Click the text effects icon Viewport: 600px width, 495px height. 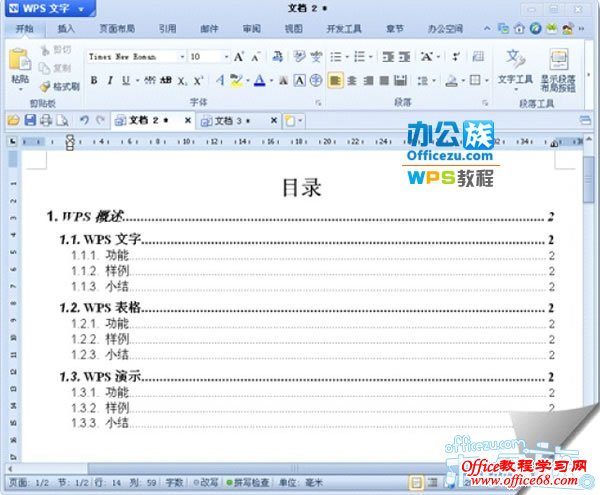pyautogui.click(x=220, y=80)
